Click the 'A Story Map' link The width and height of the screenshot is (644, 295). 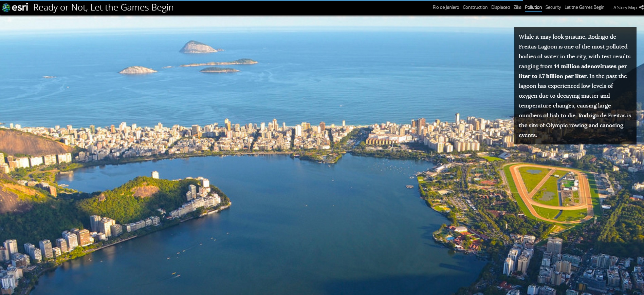pyautogui.click(x=625, y=7)
